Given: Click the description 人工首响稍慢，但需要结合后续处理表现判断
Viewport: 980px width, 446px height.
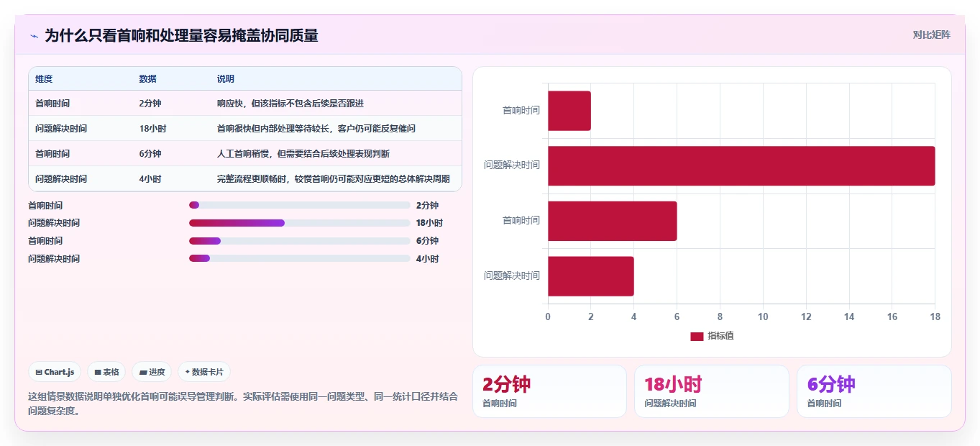Looking at the screenshot, I should pos(303,154).
